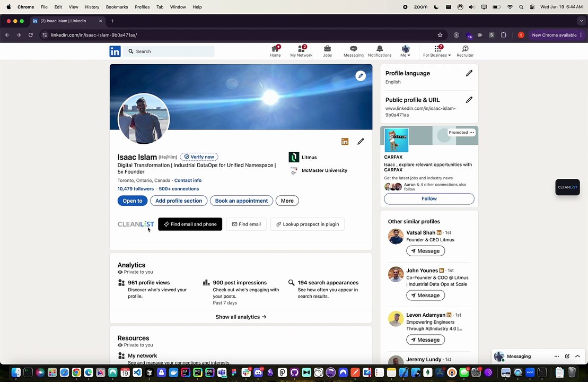Open the More actions dropdown on profile
This screenshot has width=588, height=382.
pos(287,201)
